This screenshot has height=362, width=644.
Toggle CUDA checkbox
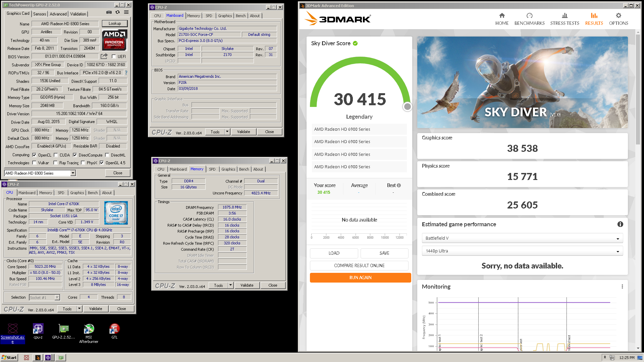(56, 155)
